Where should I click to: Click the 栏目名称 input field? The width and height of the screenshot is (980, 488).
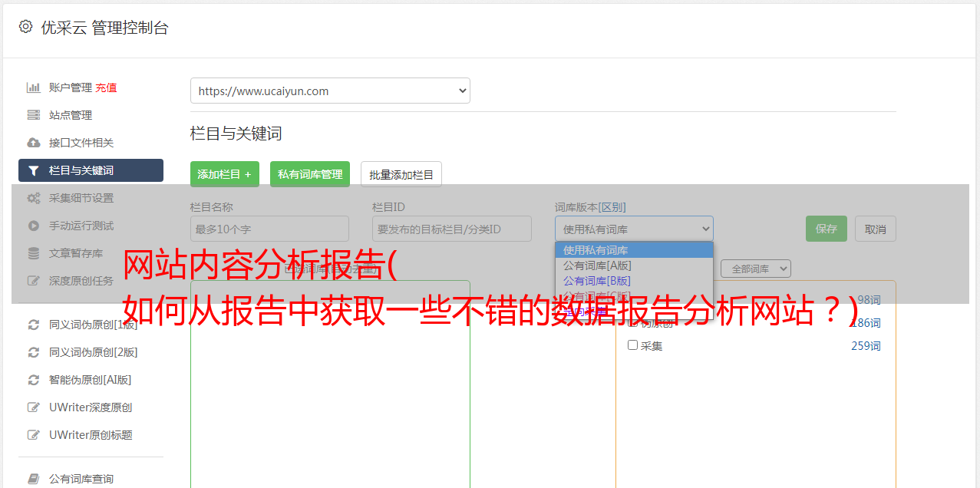tap(269, 229)
